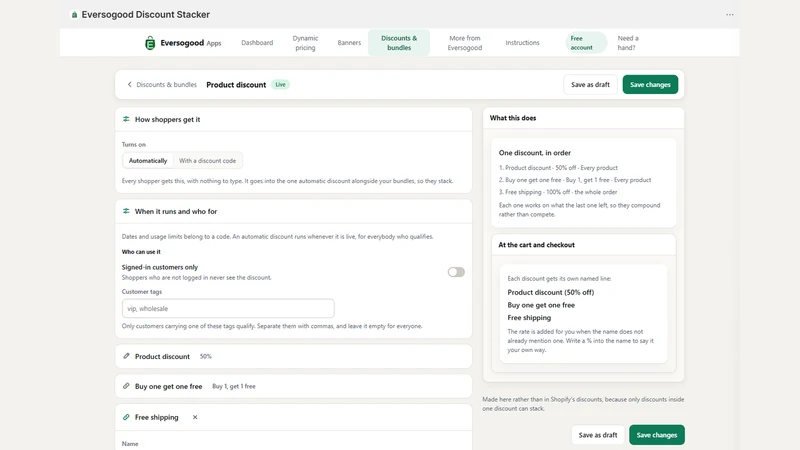Click the 'Turns on' label
The height and width of the screenshot is (450, 800).
(134, 144)
